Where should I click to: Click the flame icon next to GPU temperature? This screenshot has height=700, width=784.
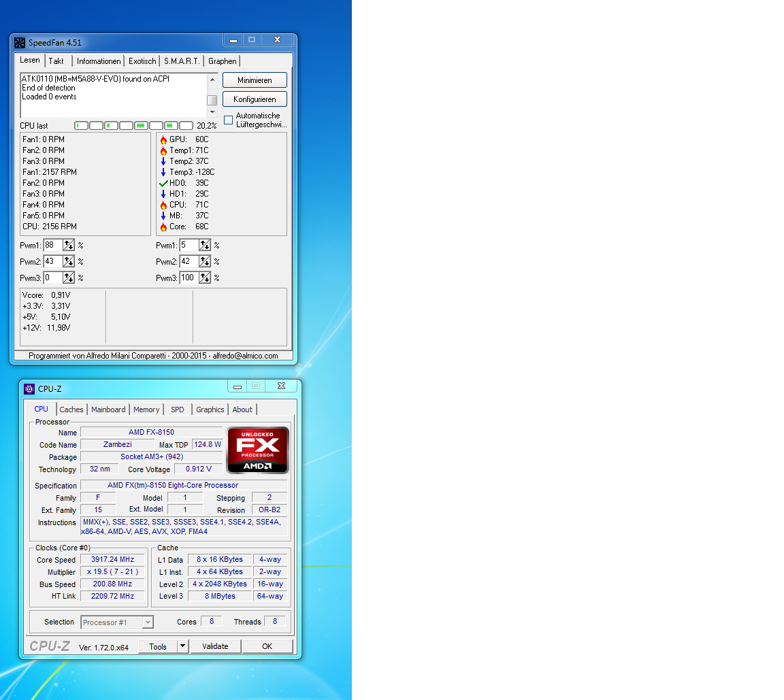click(163, 139)
